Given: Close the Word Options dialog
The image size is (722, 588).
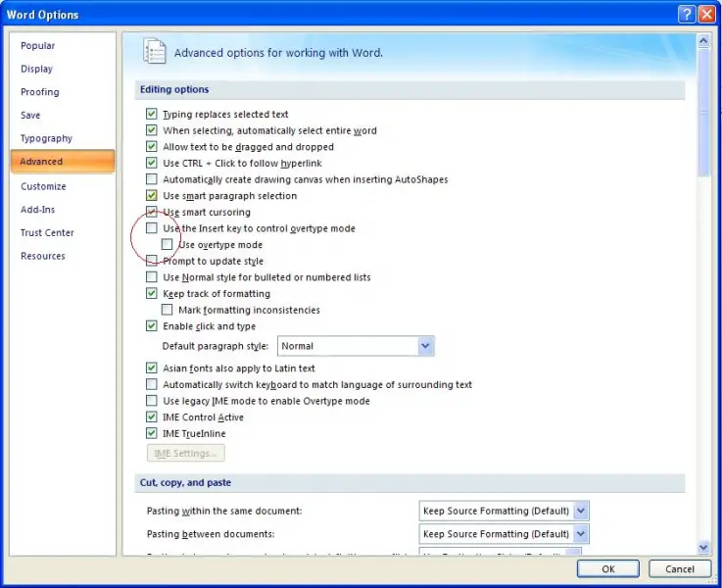Looking at the screenshot, I should pyautogui.click(x=706, y=15).
